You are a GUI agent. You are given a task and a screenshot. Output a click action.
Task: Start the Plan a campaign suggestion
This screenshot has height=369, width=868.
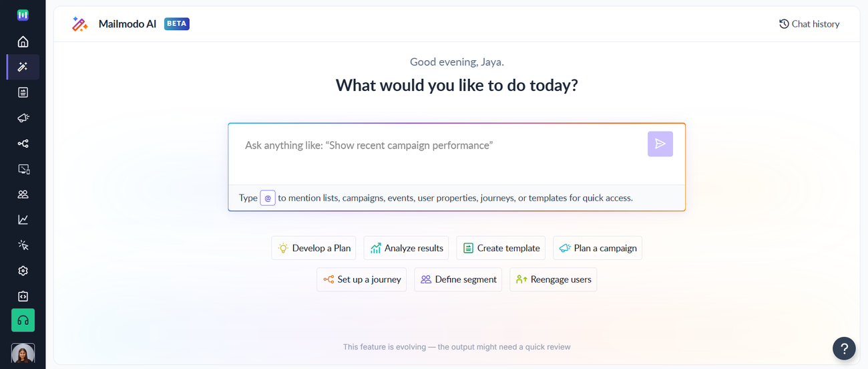598,248
